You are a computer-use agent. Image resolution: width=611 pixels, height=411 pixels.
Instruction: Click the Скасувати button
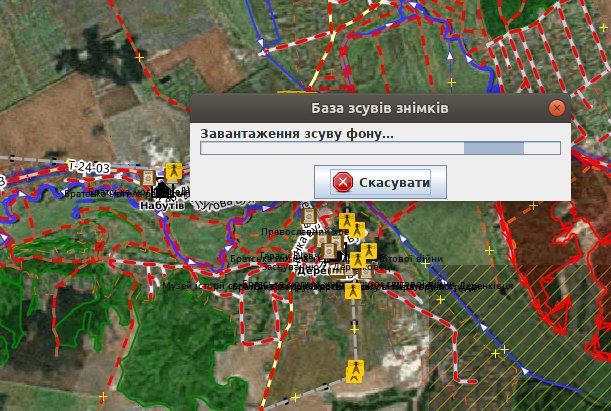point(380,182)
